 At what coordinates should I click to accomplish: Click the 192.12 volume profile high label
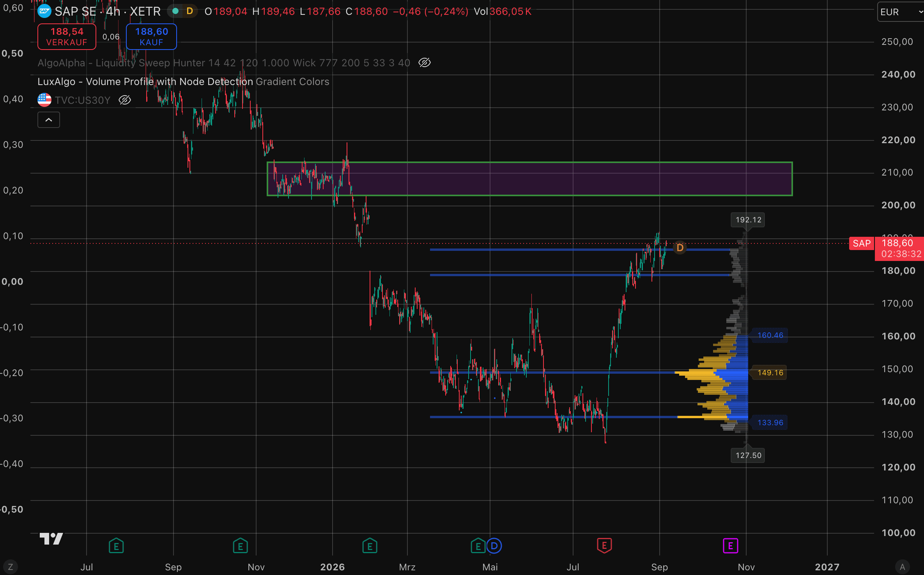(748, 220)
